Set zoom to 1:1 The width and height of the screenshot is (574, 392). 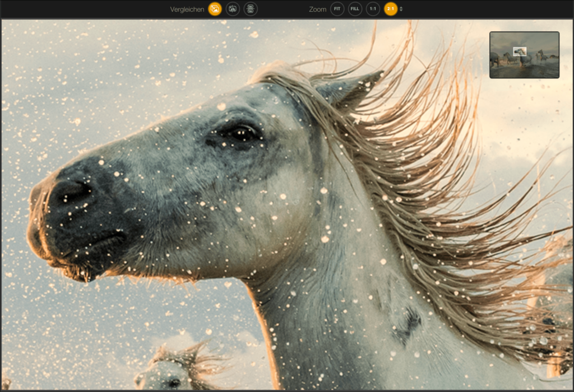[x=373, y=9]
